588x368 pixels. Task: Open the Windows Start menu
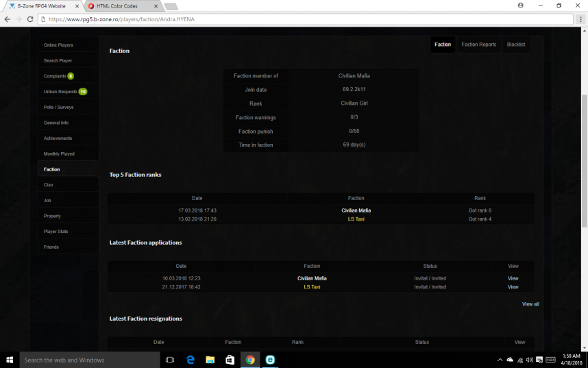tap(9, 360)
